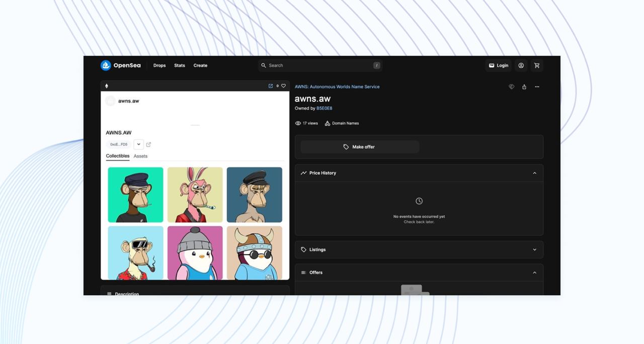
Task: Click the Listings tag icon
Action: pyautogui.click(x=303, y=250)
